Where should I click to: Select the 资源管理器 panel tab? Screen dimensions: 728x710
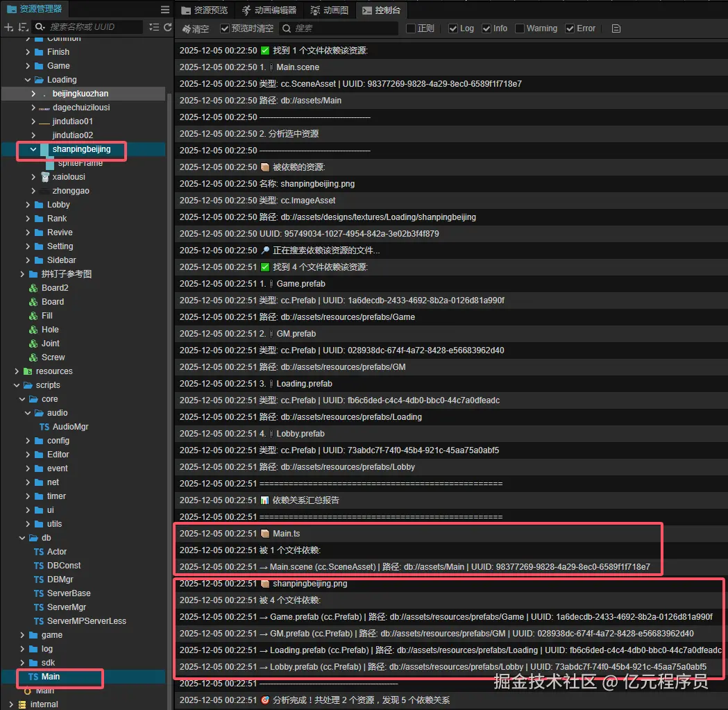pos(35,9)
